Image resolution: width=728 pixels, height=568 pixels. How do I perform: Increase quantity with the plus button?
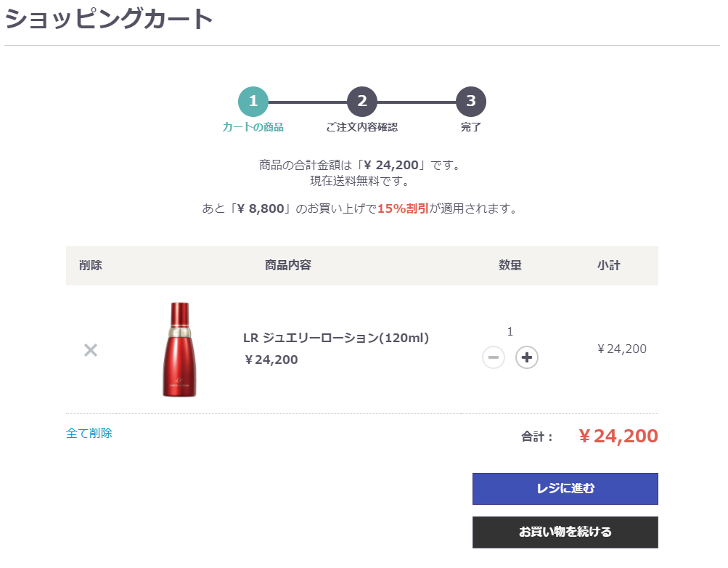click(527, 357)
